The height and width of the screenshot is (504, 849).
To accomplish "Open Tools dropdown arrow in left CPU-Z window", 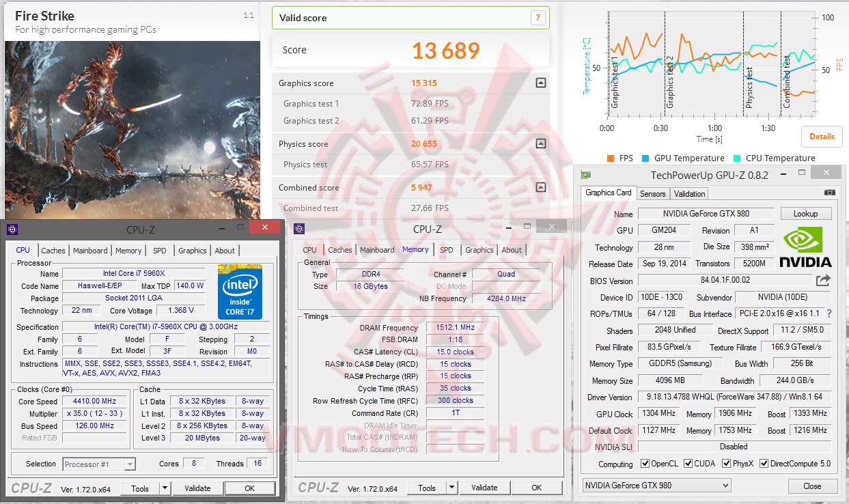I will click(x=165, y=488).
